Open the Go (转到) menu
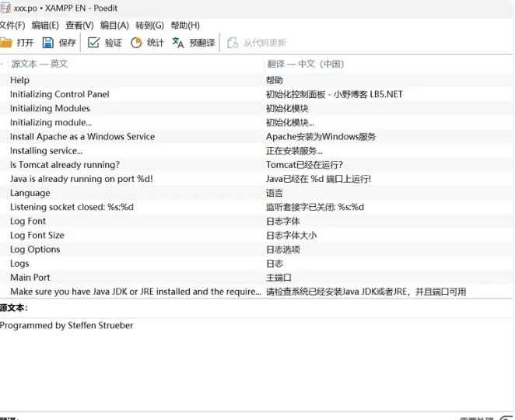The image size is (515, 420). click(x=149, y=26)
